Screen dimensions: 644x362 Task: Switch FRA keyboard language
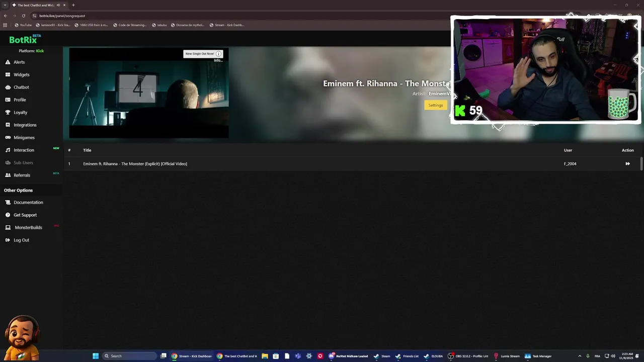[597, 356]
